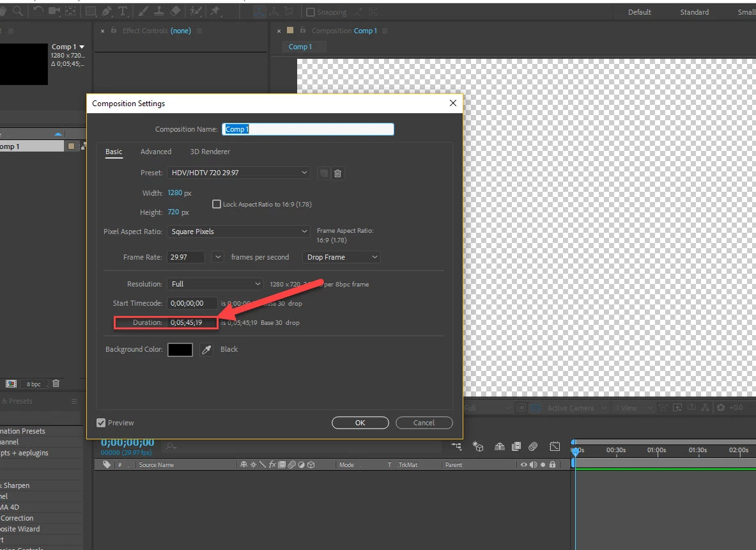Toggle Lock Aspect Ratio checkbox
Viewport: 756px width, 550px height.
(x=217, y=204)
